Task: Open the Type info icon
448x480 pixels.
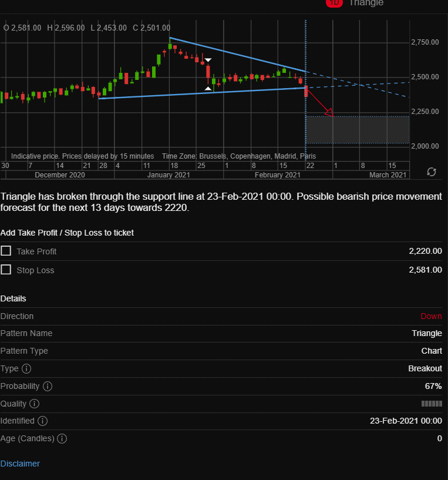Action: [26, 368]
